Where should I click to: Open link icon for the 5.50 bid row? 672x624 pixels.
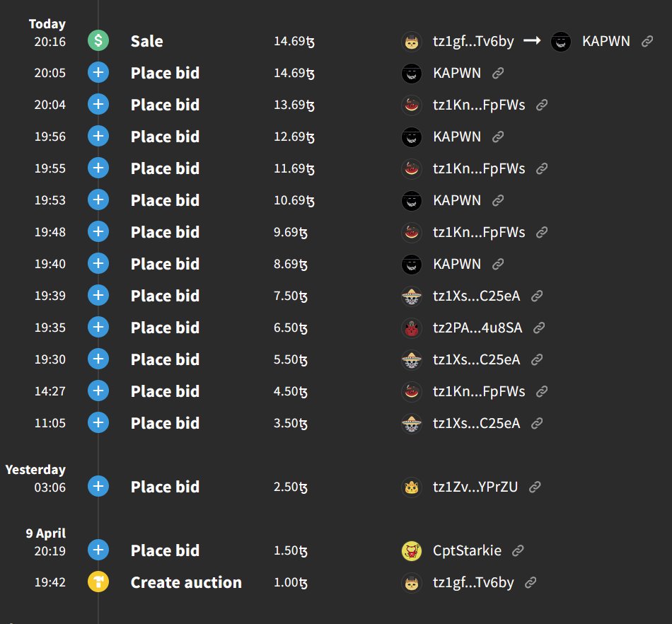pyautogui.click(x=537, y=359)
